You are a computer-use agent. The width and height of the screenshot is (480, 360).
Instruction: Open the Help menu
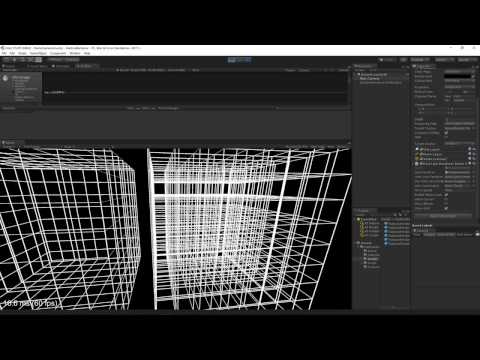[87, 53]
